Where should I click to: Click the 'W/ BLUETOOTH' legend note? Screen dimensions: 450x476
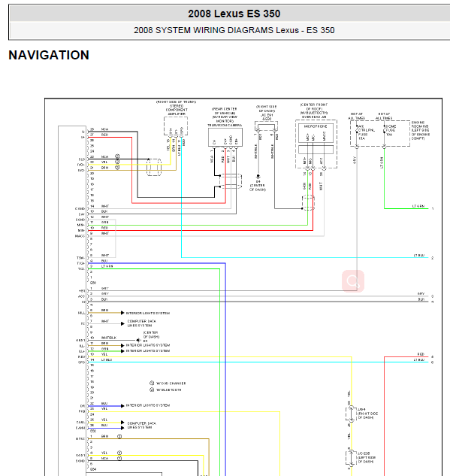click(168, 390)
